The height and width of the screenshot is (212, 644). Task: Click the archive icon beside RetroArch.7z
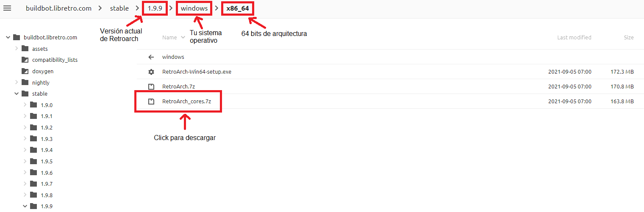(x=151, y=87)
